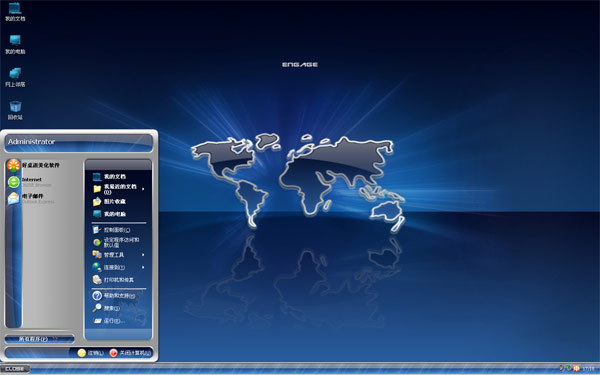This screenshot has width=600, height=375.
Task: Click the 所有程序 all programs button
Action: tap(39, 339)
